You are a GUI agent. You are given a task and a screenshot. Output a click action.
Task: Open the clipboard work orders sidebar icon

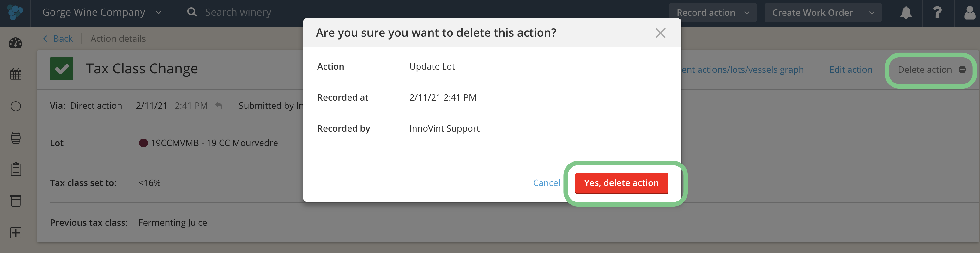[x=15, y=169]
